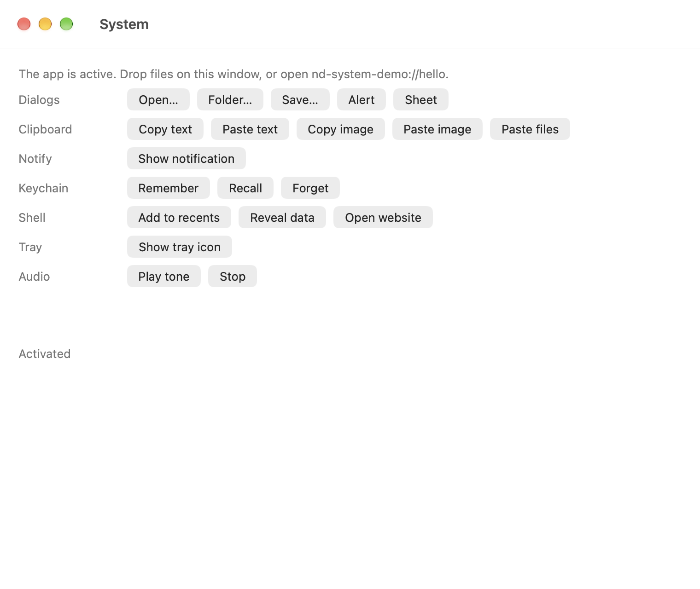Screen dimensions: 700x589
Task: Copy text to the clipboard
Action: 165,129
